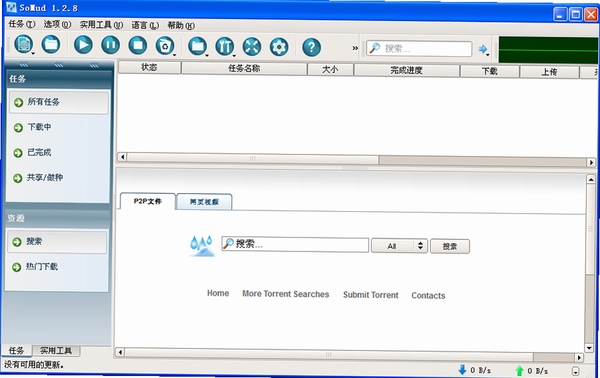The image size is (600, 378).
Task: Click the green arrow icon beside 下载中
Action: pyautogui.click(x=18, y=128)
